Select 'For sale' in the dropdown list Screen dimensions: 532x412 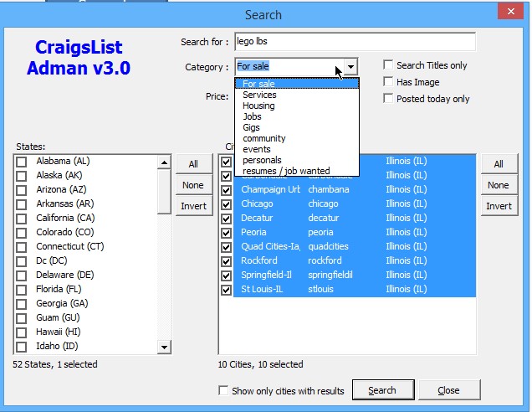[297, 84]
